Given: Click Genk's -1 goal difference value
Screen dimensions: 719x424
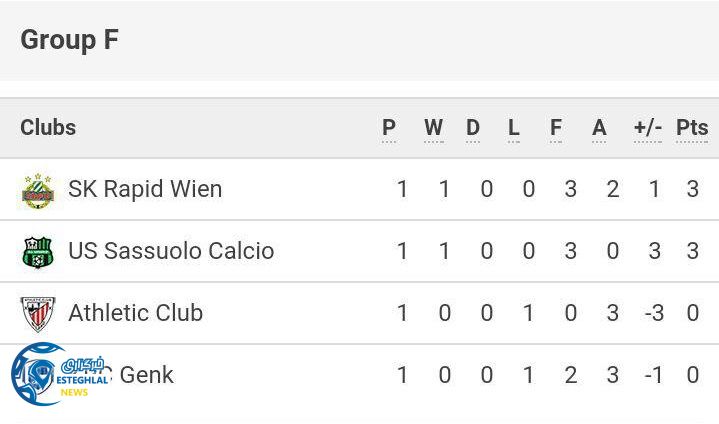Looking at the screenshot, I should (653, 375).
